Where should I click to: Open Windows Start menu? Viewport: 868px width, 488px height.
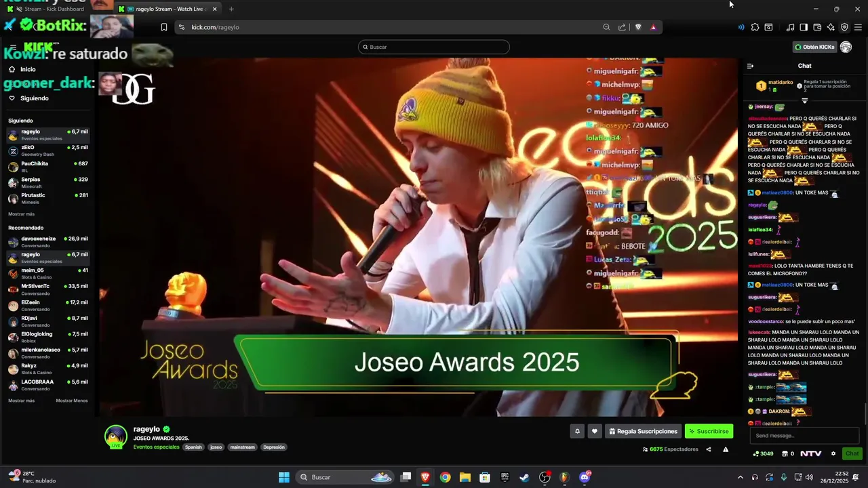click(284, 477)
